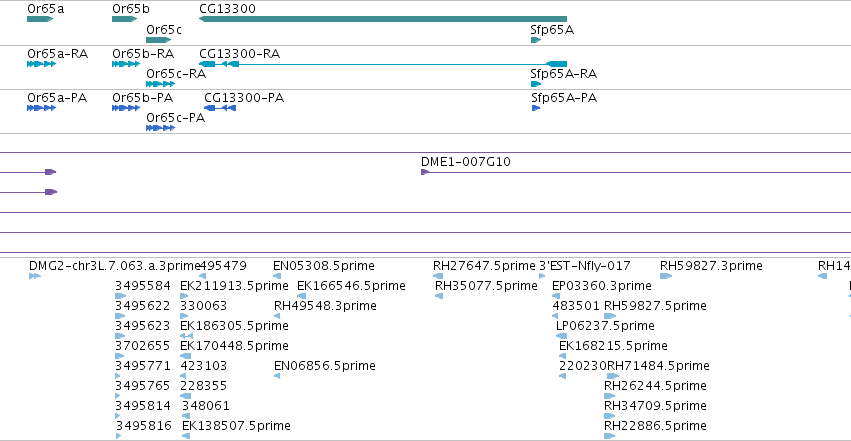
Task: Click the 3702655 EST label
Action: (x=143, y=346)
